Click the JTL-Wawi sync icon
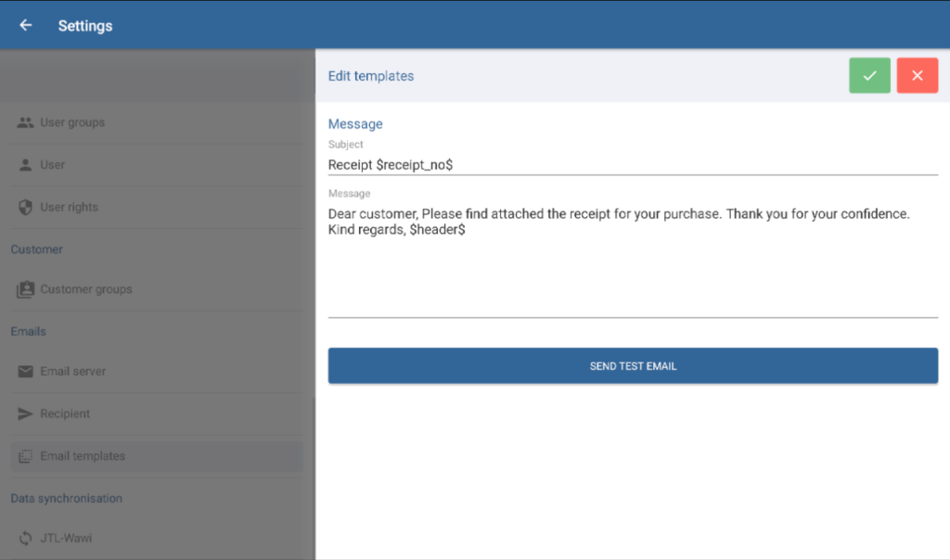 tap(26, 538)
